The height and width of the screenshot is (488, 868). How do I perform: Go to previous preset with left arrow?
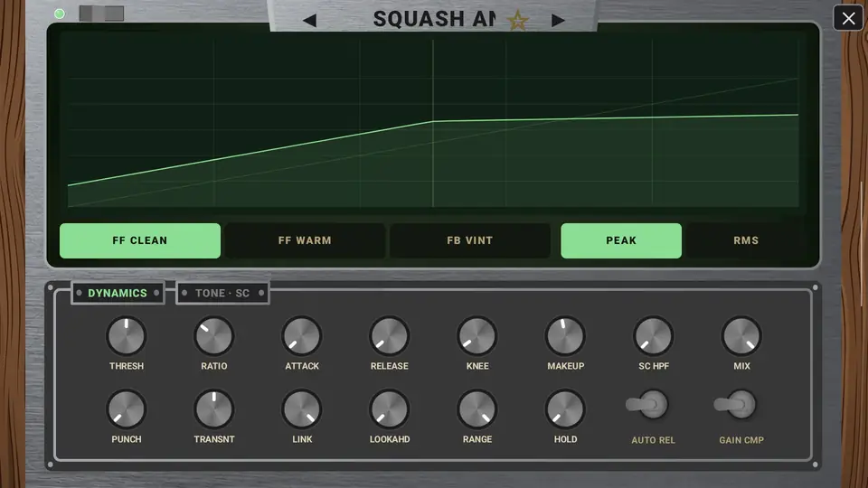click(310, 21)
